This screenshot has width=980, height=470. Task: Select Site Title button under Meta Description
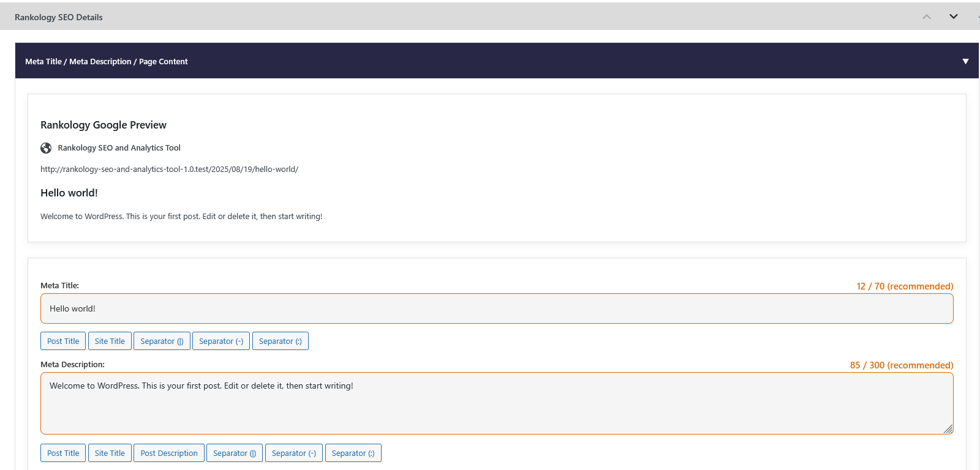pyautogui.click(x=110, y=453)
